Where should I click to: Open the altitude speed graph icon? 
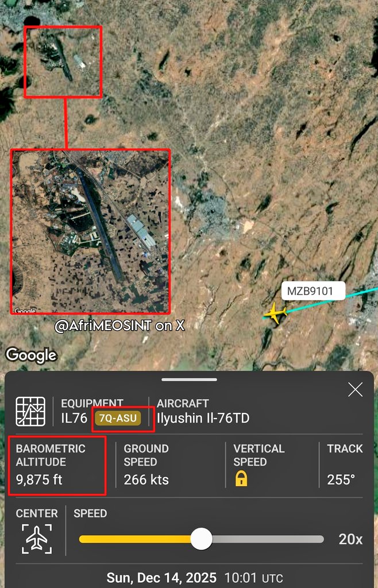30,411
